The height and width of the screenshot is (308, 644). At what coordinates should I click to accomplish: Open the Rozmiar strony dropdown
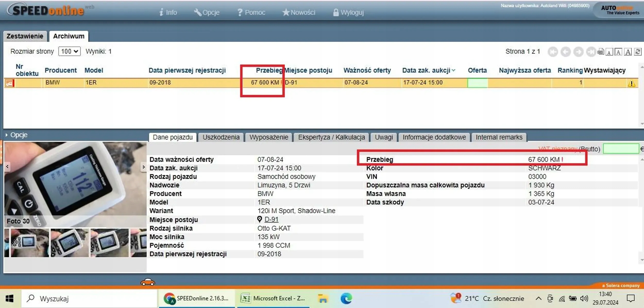tap(69, 51)
